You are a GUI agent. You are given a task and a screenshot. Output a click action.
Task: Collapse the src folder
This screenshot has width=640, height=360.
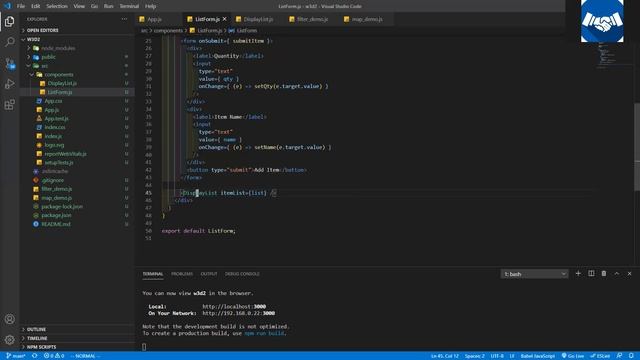coord(44,66)
